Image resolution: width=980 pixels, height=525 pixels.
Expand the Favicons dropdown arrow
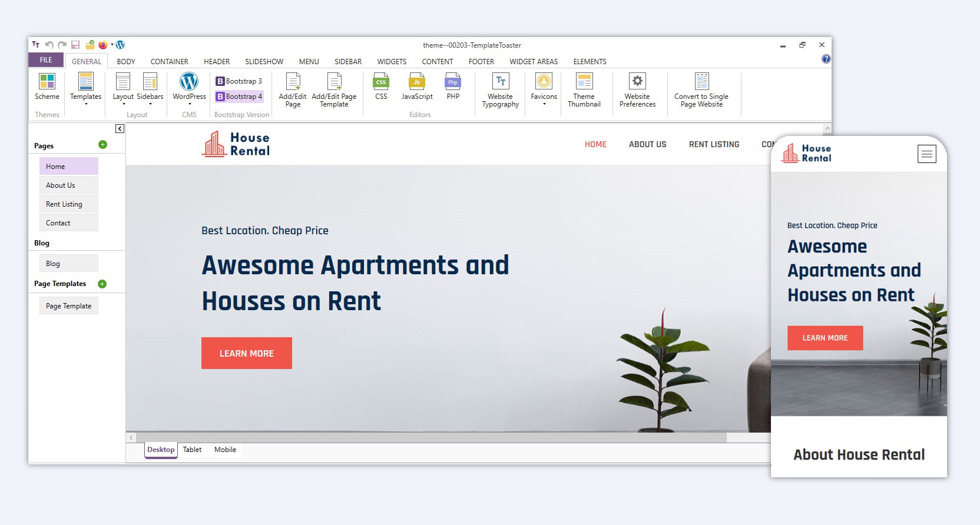tap(544, 104)
